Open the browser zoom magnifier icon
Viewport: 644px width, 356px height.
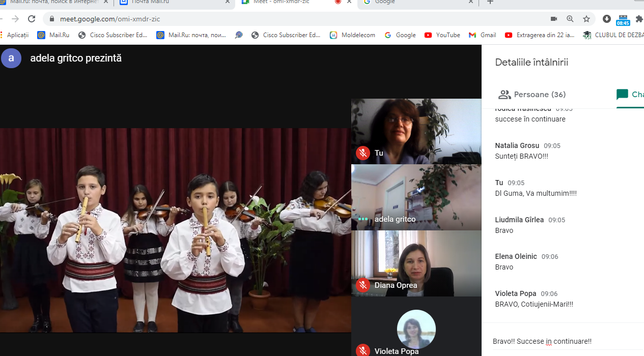coord(570,19)
